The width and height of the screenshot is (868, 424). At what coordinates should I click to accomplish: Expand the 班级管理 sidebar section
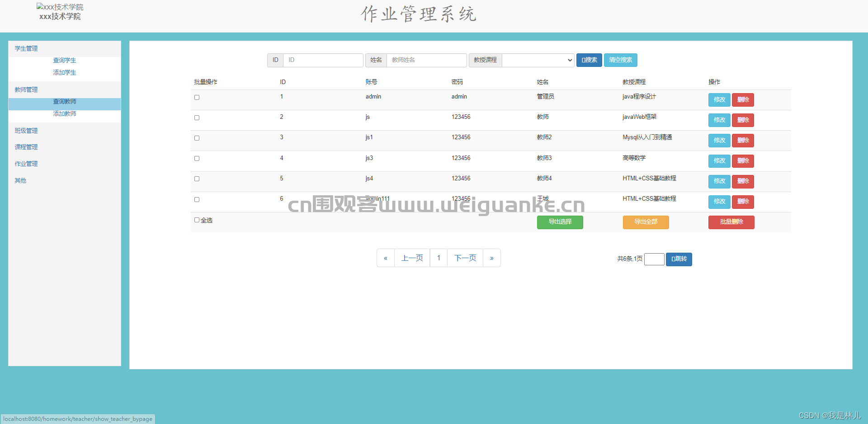coord(26,130)
